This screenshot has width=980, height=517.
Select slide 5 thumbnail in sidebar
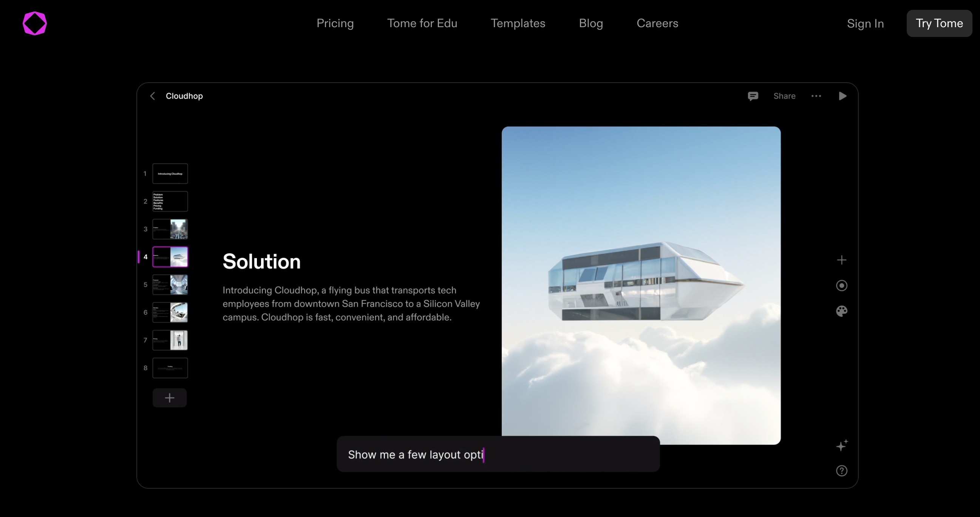tap(170, 283)
